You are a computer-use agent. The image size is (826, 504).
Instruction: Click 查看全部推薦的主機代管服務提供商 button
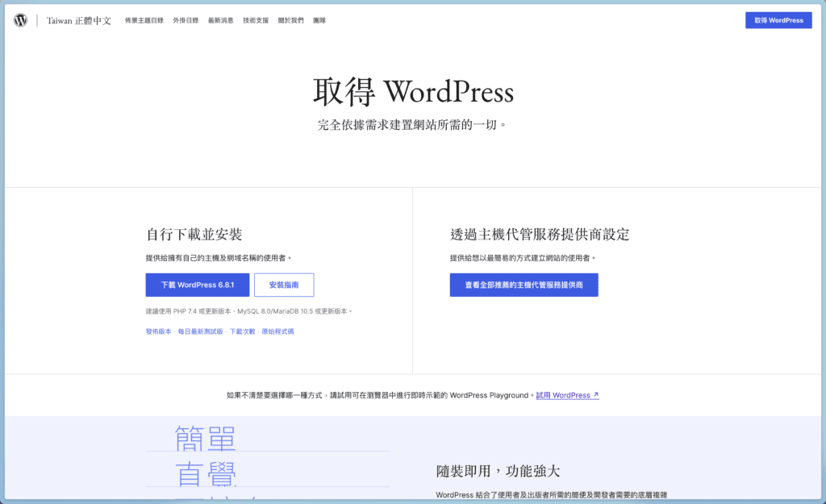point(524,285)
